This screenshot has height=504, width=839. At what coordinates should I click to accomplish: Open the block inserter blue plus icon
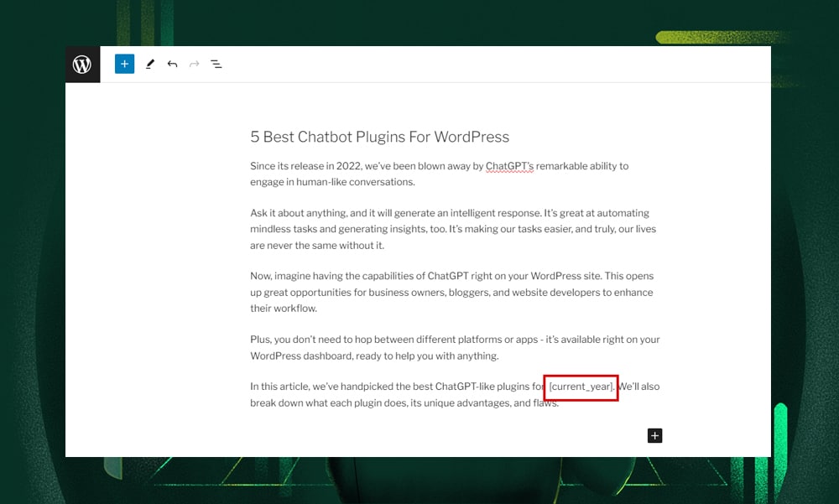click(x=124, y=64)
